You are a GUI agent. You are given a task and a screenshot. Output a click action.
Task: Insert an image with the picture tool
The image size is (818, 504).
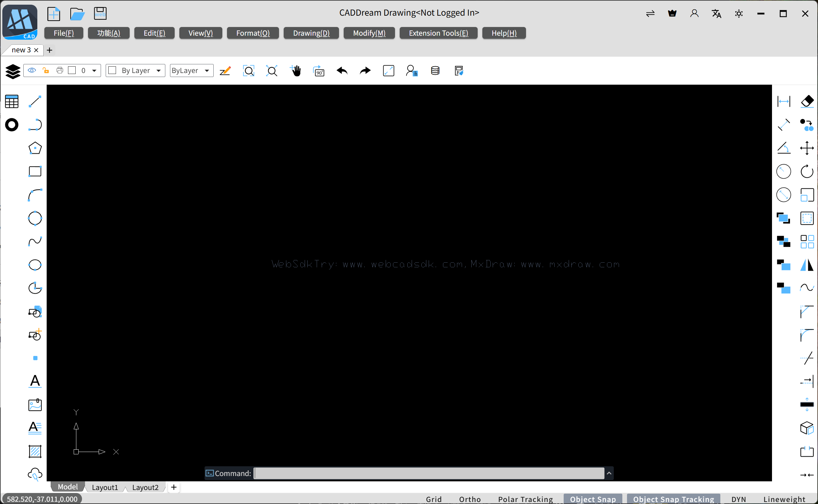coord(35,405)
